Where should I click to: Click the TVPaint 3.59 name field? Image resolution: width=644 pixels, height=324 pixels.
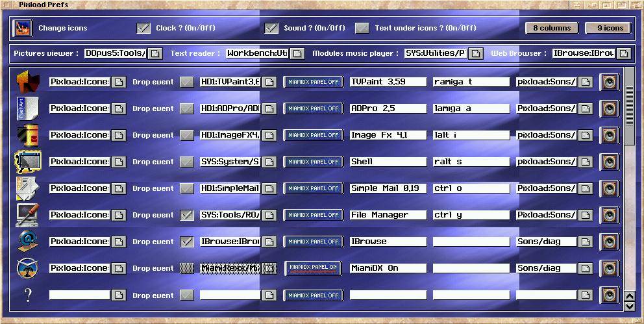[388, 82]
